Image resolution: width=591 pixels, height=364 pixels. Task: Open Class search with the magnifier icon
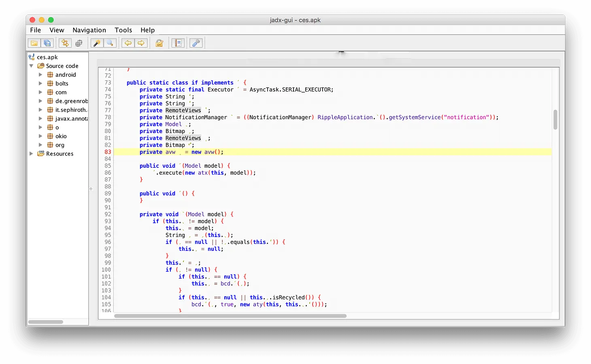110,43
